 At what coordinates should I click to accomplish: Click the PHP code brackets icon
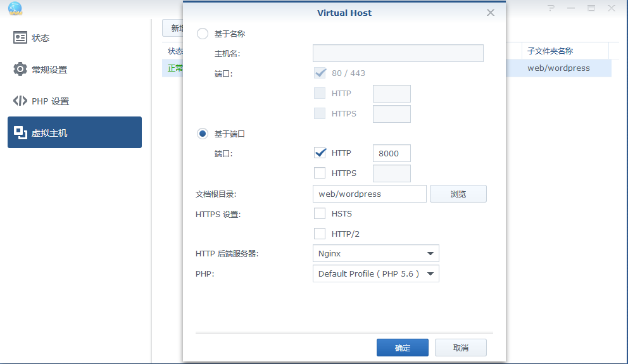coord(20,101)
